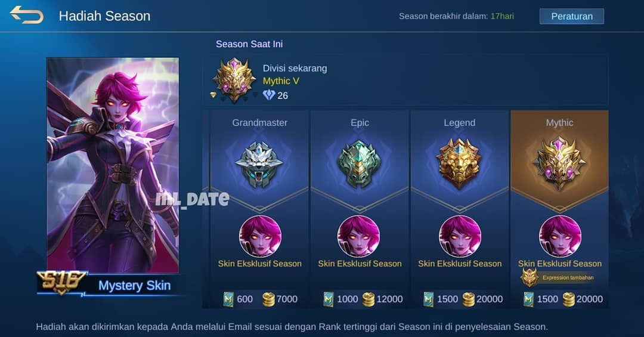The image size is (644, 337).
Task: Tap the mythic points diamond icon
Action: pyautogui.click(x=269, y=95)
